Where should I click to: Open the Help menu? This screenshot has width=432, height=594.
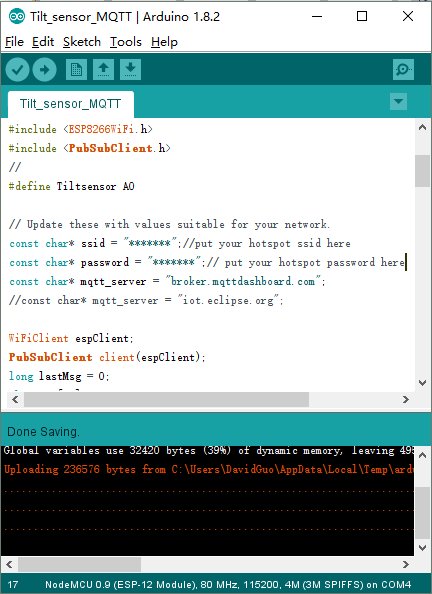coord(164,42)
